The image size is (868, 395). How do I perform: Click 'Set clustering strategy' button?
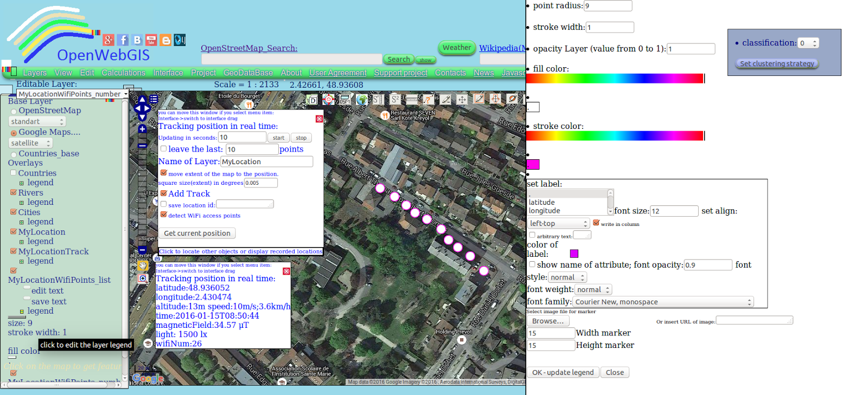777,63
